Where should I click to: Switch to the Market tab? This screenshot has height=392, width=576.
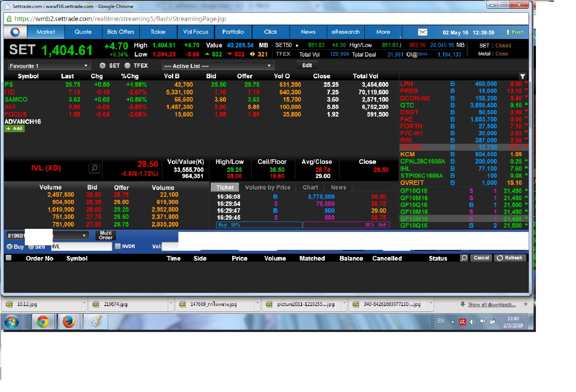coord(46,32)
